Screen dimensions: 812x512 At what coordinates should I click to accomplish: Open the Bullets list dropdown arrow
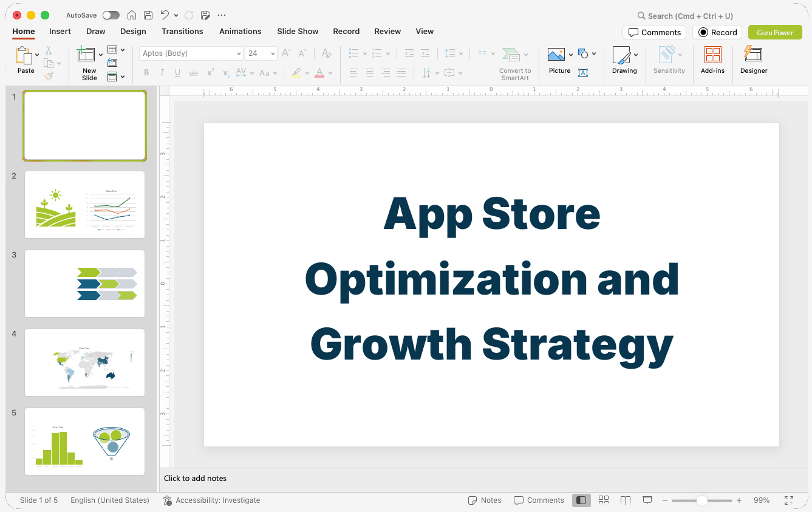coord(365,53)
